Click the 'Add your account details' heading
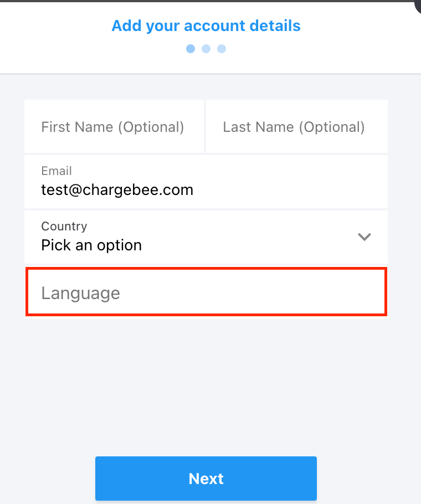This screenshot has width=421, height=504. point(206,25)
